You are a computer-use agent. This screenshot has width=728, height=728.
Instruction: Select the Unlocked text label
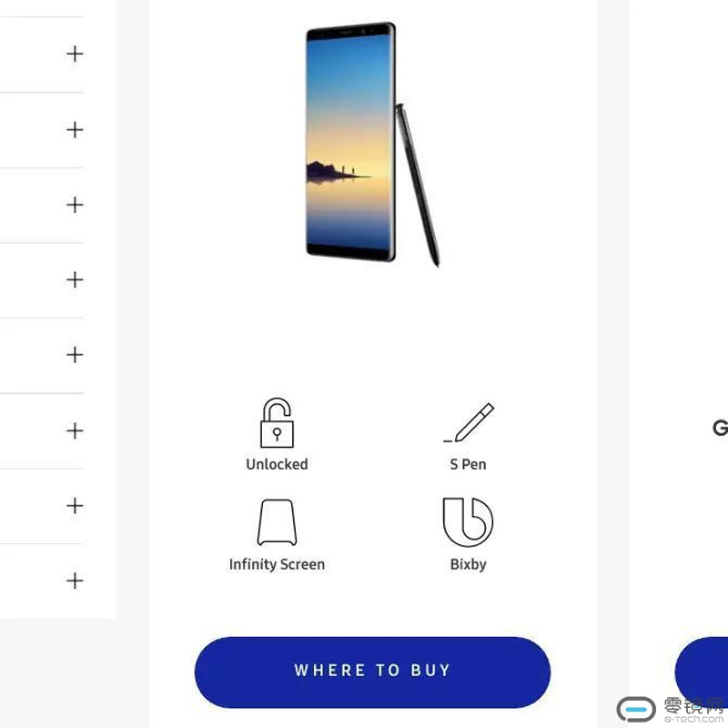277,464
